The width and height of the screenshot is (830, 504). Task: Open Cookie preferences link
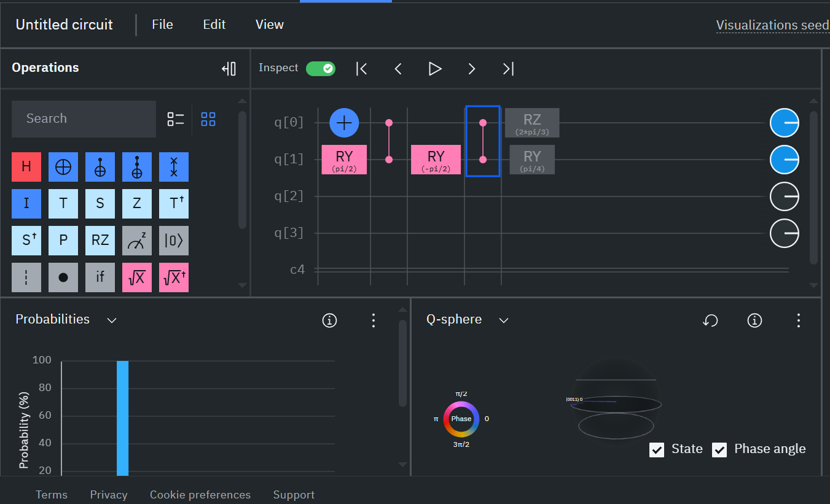coord(200,495)
